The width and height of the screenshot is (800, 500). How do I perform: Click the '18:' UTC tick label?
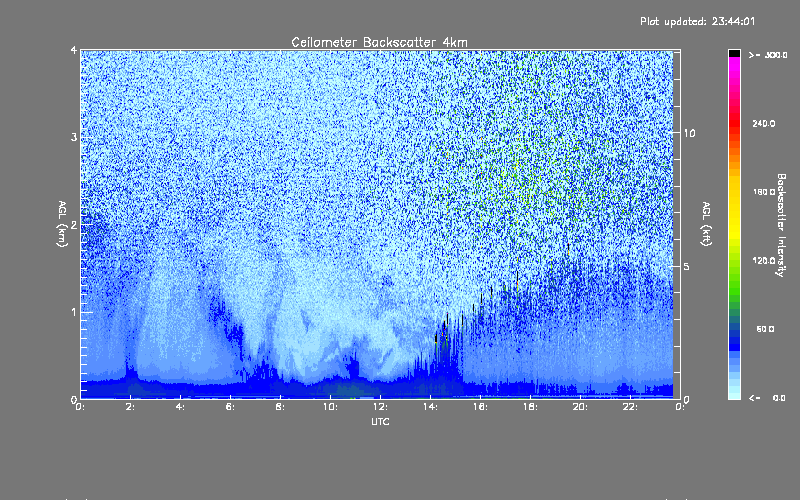coord(530,407)
